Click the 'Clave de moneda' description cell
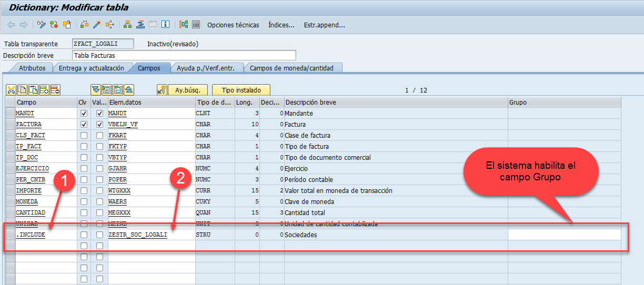The image size is (644, 285). [x=396, y=202]
